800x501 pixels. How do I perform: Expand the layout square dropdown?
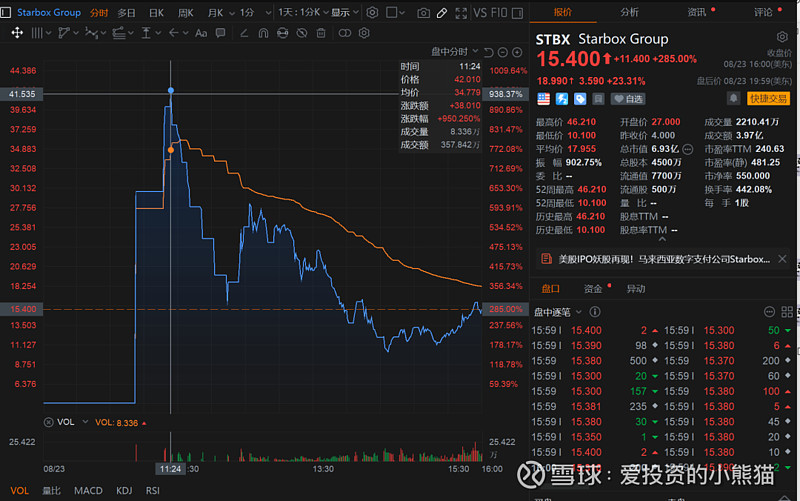click(x=402, y=13)
